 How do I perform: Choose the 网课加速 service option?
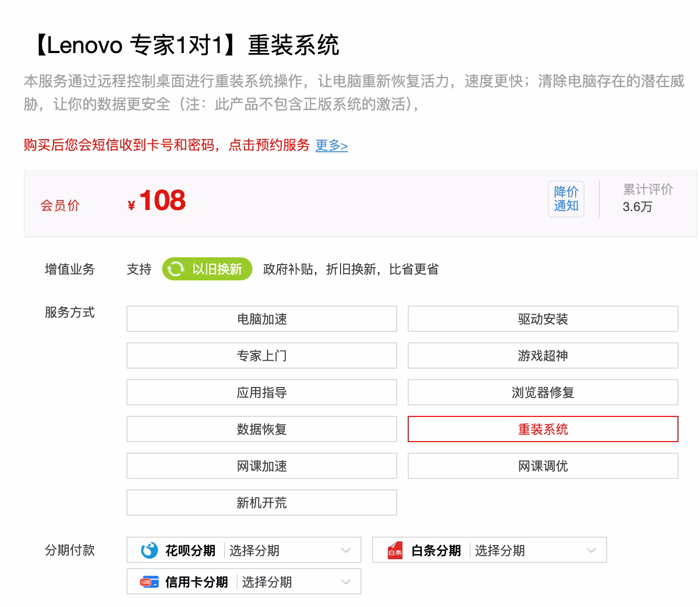262,466
